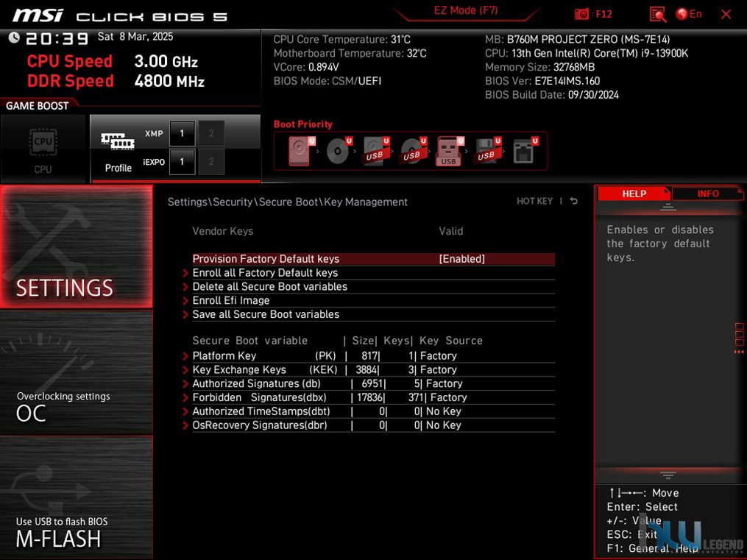This screenshot has width=747, height=560.
Task: Close the BIOS with the red X
Action: [x=726, y=14]
